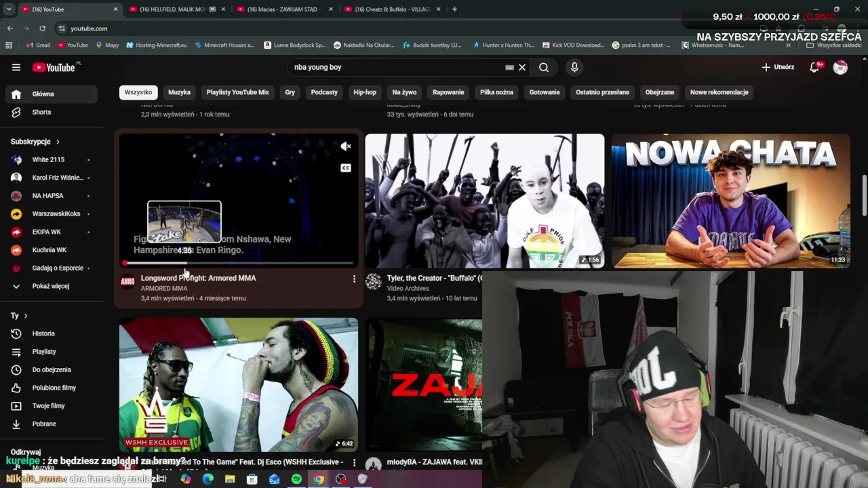This screenshot has width=868, height=488.
Task: Open Polubione filmy liked videos
Action: tap(52, 388)
